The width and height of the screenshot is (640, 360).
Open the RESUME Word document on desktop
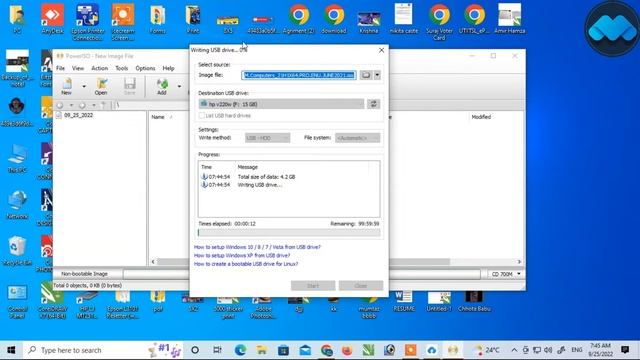pyautogui.click(x=404, y=301)
